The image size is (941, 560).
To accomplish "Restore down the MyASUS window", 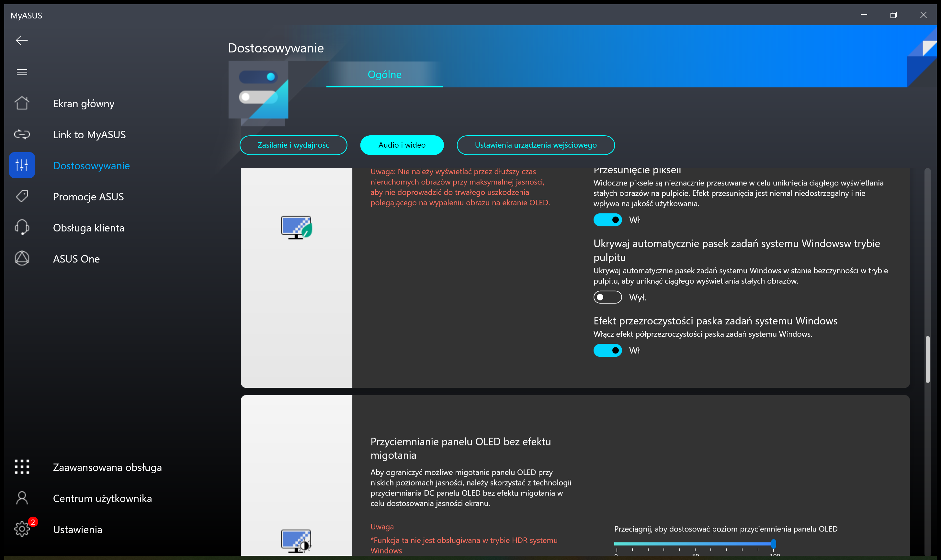I will (893, 15).
